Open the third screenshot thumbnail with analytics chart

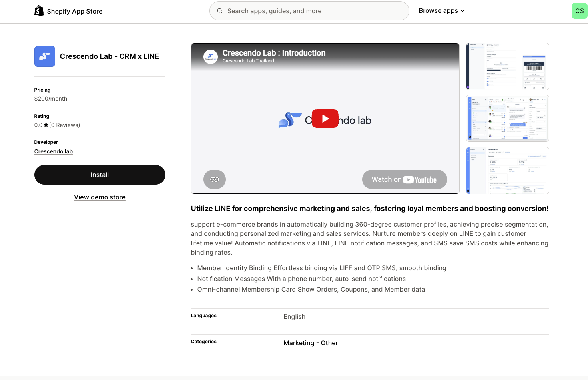click(x=508, y=171)
